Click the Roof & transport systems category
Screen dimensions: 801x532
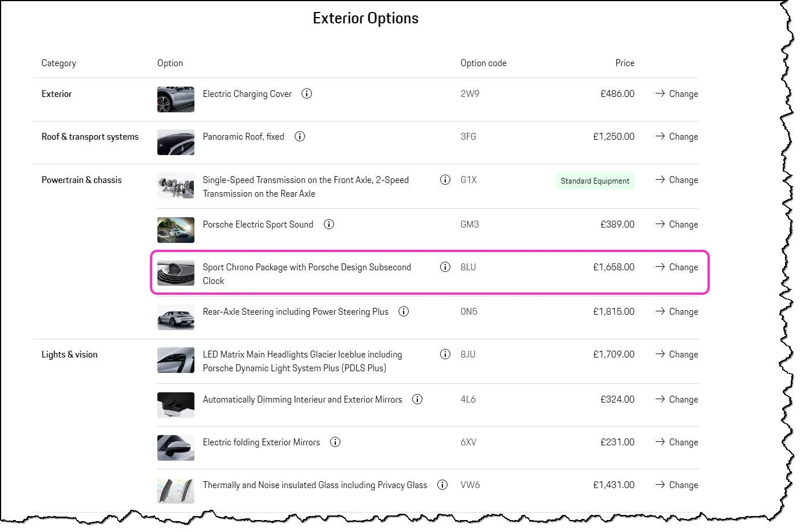90,137
